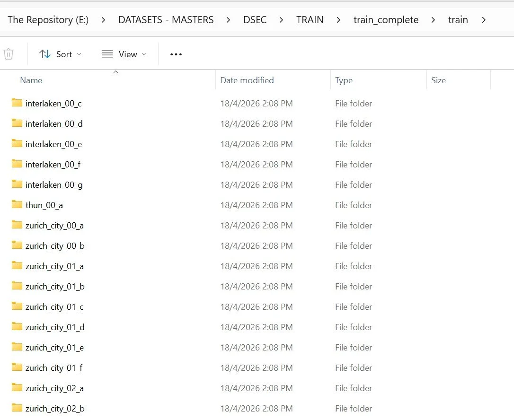Select interlaken_00_g folder icon
The width and height of the screenshot is (514, 420).
point(17,184)
